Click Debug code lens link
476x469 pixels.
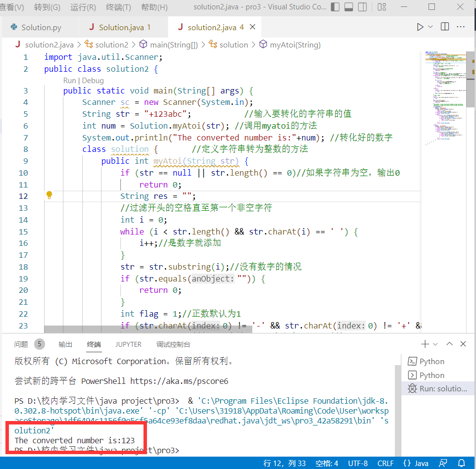(x=93, y=81)
